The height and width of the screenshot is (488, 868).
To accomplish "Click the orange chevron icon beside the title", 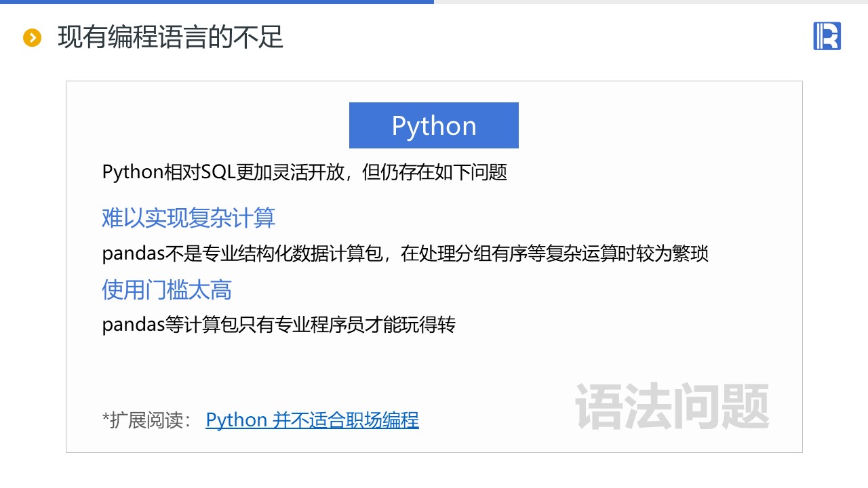I will [33, 38].
